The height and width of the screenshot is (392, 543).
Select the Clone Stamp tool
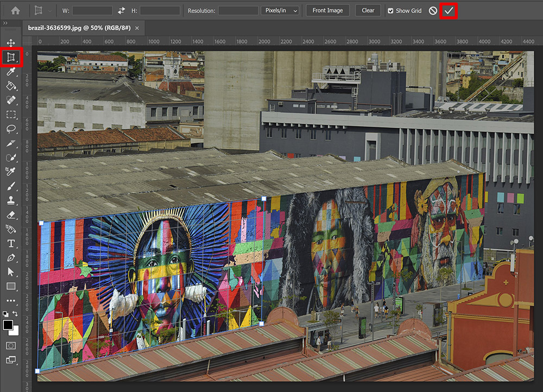click(x=11, y=200)
